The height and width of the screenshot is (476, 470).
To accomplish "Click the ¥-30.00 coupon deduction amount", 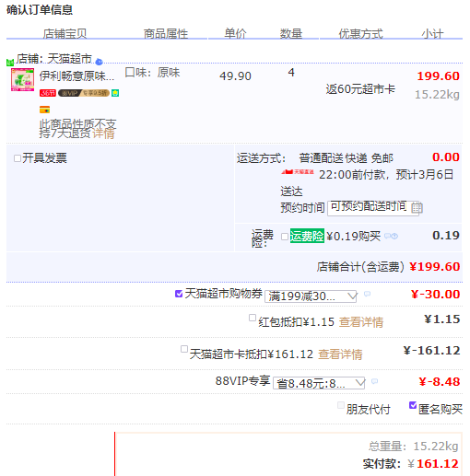I will (x=435, y=295).
